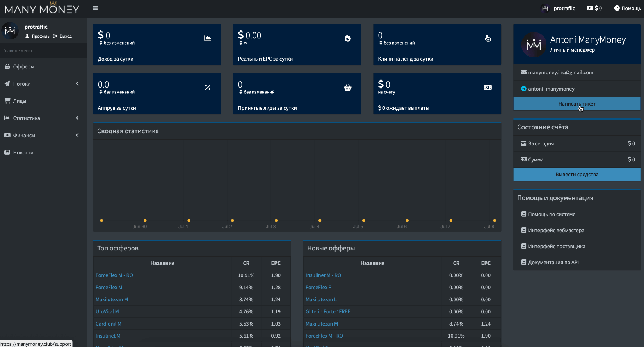Open the Офферы menu item
The width and height of the screenshot is (644, 347).
coord(43,66)
